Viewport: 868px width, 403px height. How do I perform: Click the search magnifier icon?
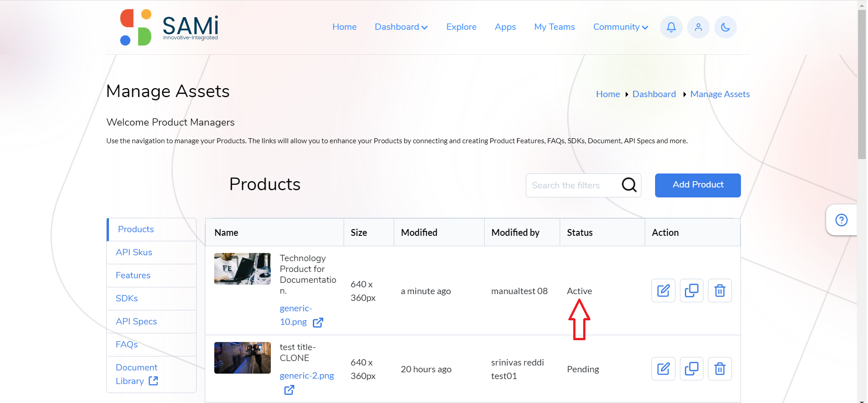(x=629, y=185)
